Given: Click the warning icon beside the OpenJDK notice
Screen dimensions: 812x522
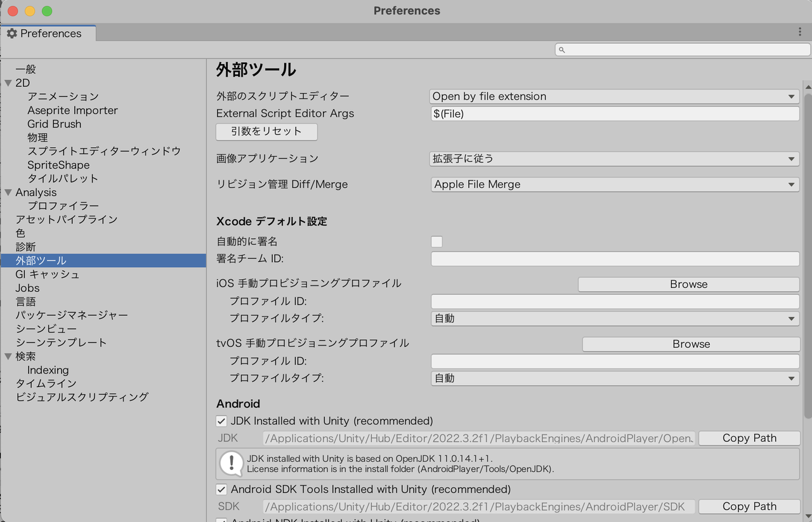Looking at the screenshot, I should click(x=231, y=464).
